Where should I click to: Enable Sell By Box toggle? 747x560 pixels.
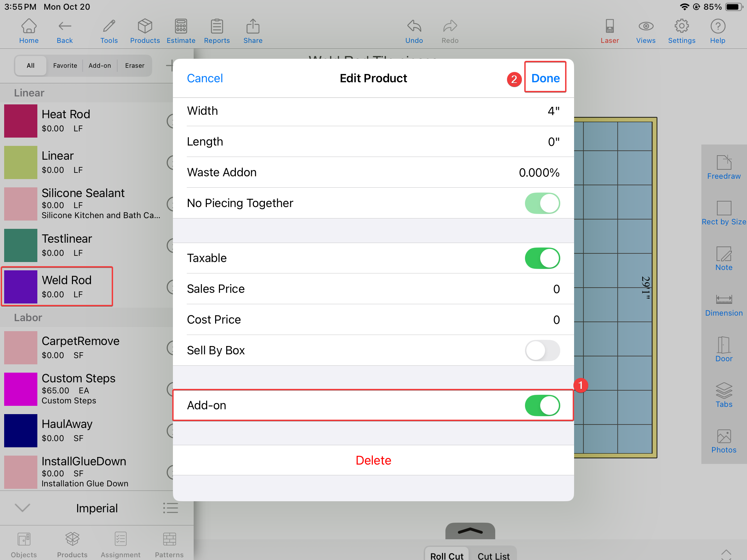542,351
